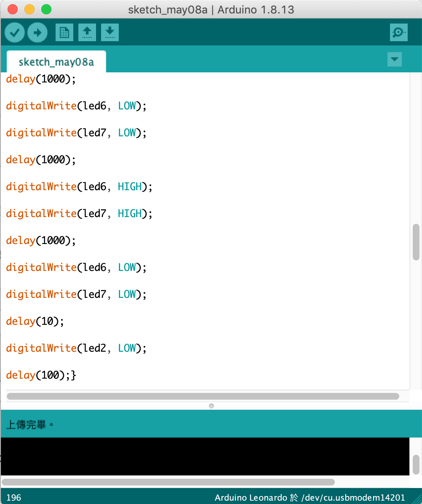Select the sketch_may08a tab
This screenshot has height=504, width=422.
[56, 61]
